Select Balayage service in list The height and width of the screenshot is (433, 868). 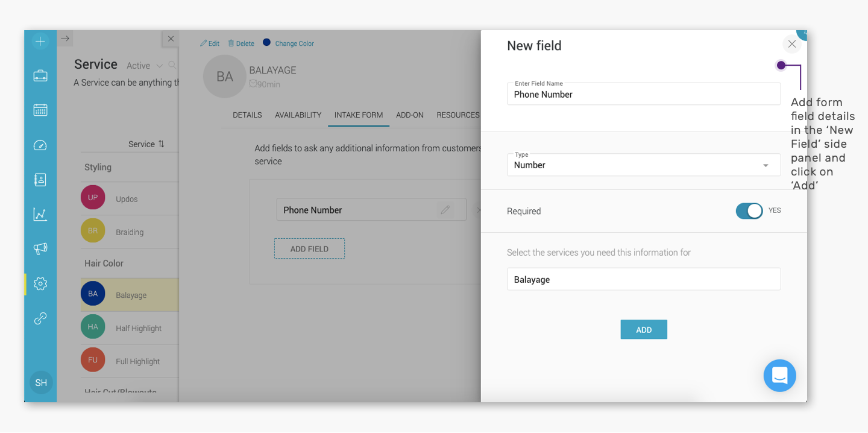tap(130, 295)
